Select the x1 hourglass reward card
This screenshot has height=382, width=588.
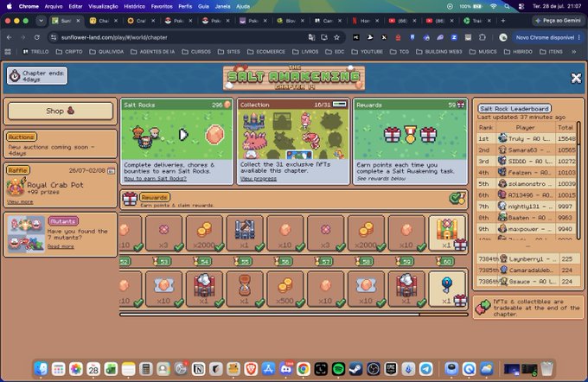[245, 289]
